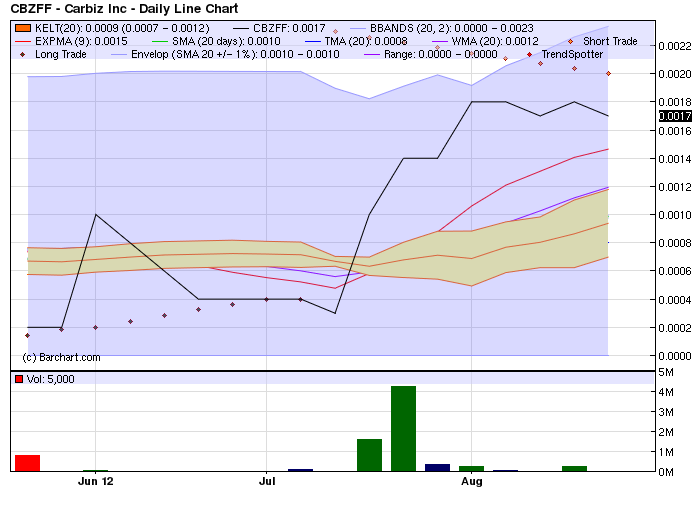Screen dimensions: 700x512
Task: Select the EXPMA (9): 0.0015 legend entry
Action: click(71, 41)
